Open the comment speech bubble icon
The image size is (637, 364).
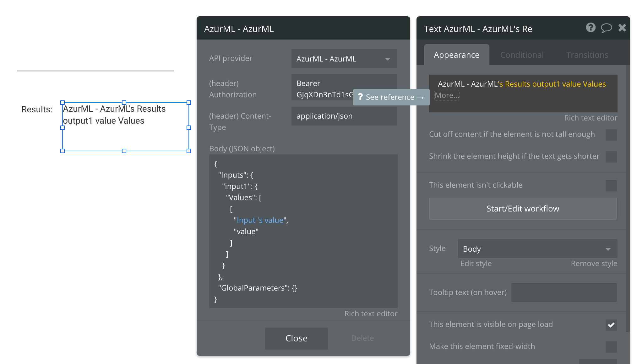click(x=606, y=28)
